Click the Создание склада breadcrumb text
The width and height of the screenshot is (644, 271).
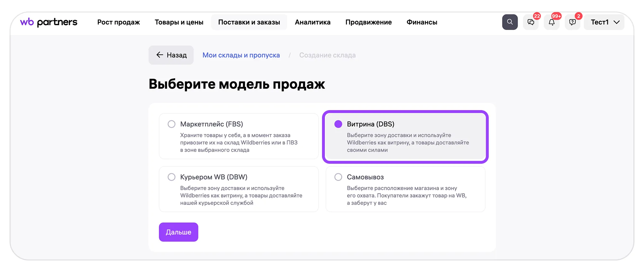tap(327, 55)
